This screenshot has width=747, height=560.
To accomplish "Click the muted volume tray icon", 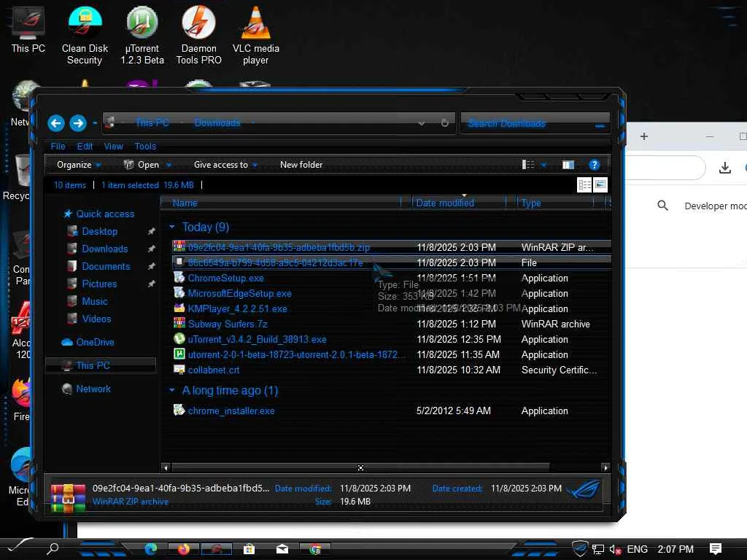I will 615,550.
